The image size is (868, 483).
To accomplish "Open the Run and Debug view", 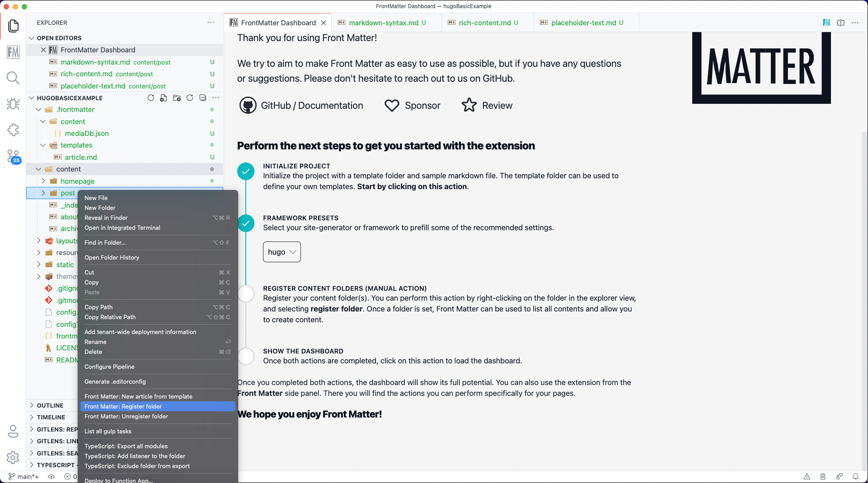I will point(13,104).
